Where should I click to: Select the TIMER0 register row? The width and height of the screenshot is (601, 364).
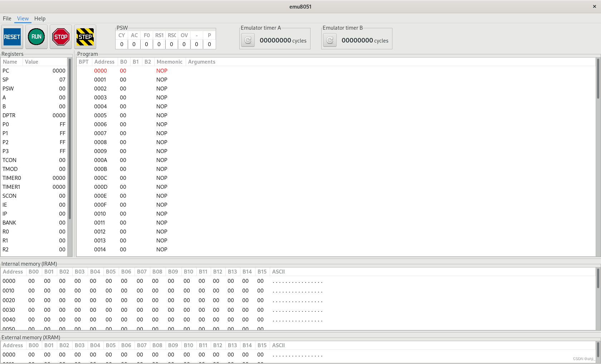(x=34, y=178)
